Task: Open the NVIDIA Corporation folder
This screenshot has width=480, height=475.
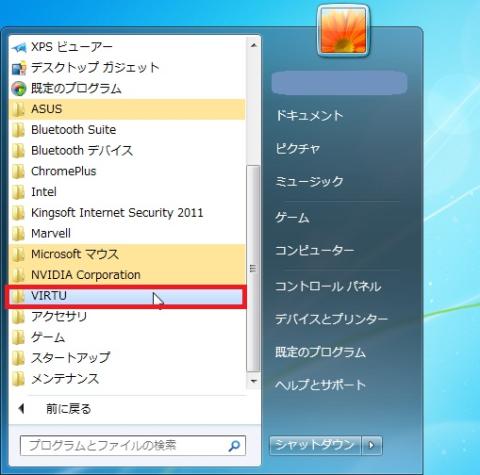Action: pyautogui.click(x=127, y=275)
